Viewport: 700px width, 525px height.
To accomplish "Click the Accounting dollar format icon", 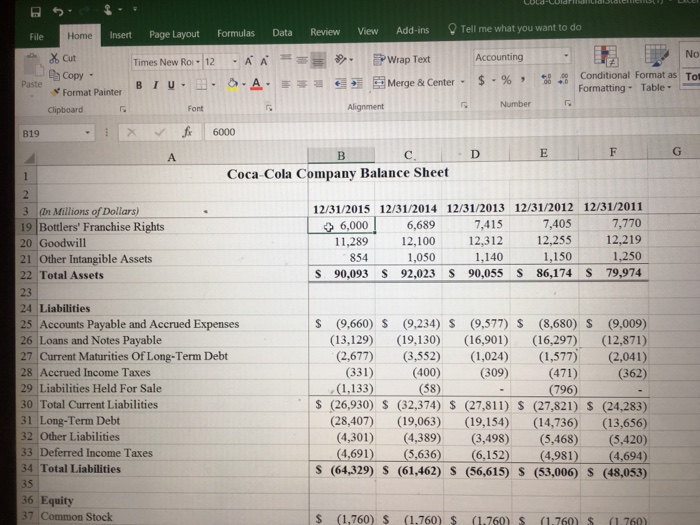I will click(x=481, y=80).
